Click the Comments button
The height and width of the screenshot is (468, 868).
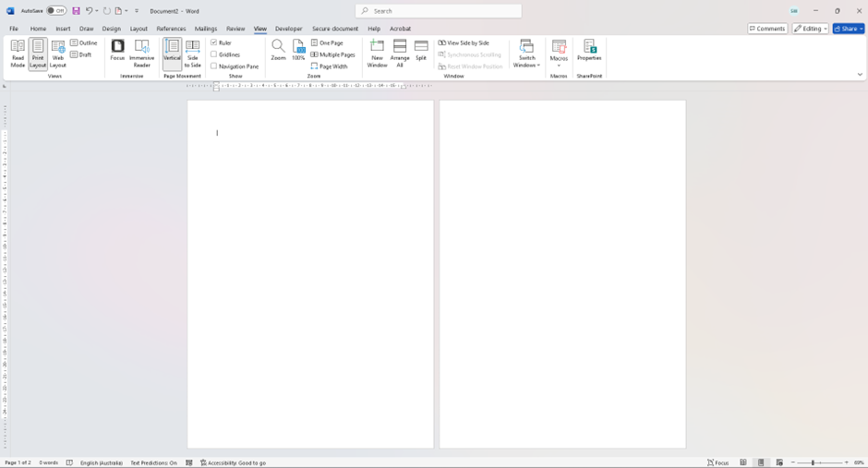pyautogui.click(x=767, y=29)
